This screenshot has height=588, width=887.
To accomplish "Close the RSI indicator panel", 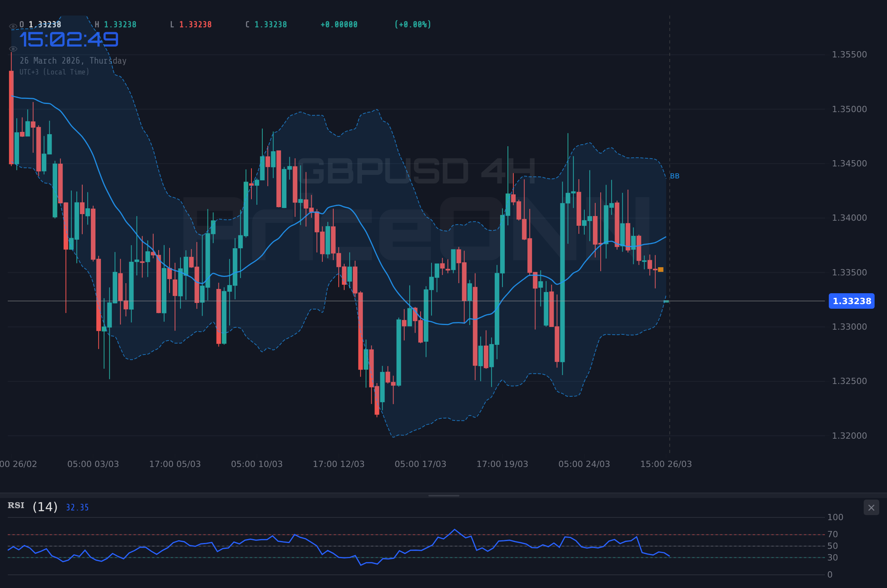I will pos(871,507).
